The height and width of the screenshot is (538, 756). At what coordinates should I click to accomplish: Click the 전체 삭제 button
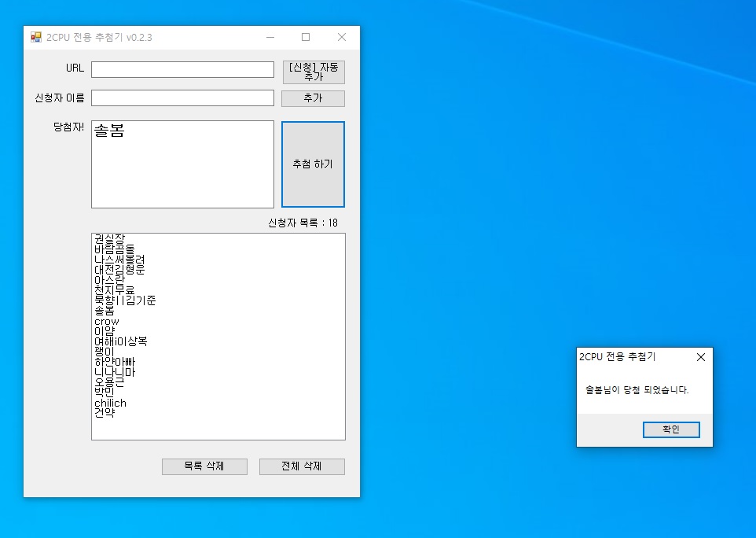click(x=302, y=466)
